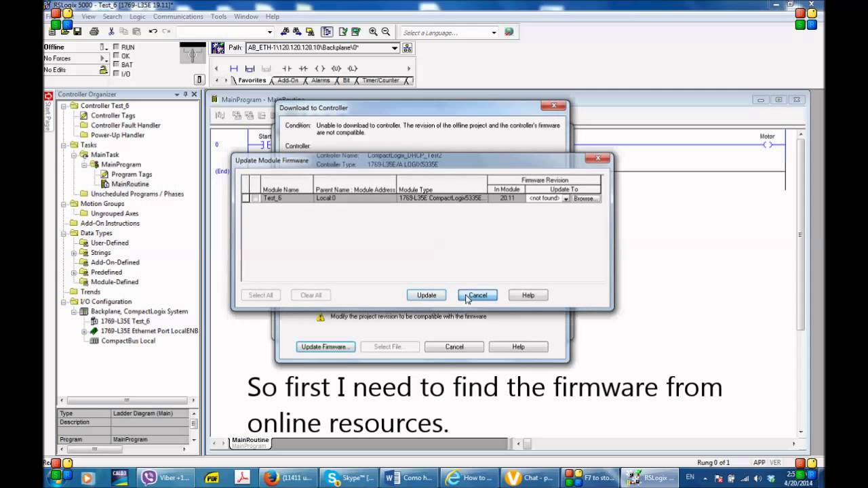Viewport: 868px width, 488px height.
Task: Toggle the Controller Organizer toolbar icon
Action: (x=327, y=32)
